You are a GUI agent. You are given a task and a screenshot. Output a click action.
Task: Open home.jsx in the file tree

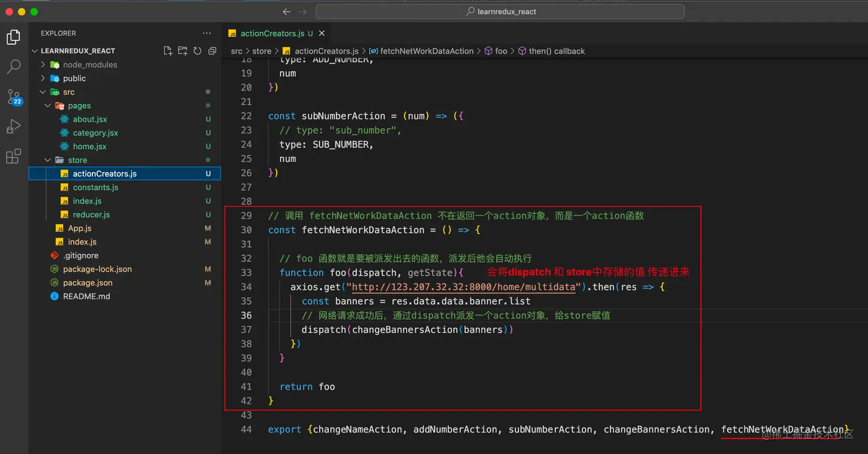(x=90, y=146)
